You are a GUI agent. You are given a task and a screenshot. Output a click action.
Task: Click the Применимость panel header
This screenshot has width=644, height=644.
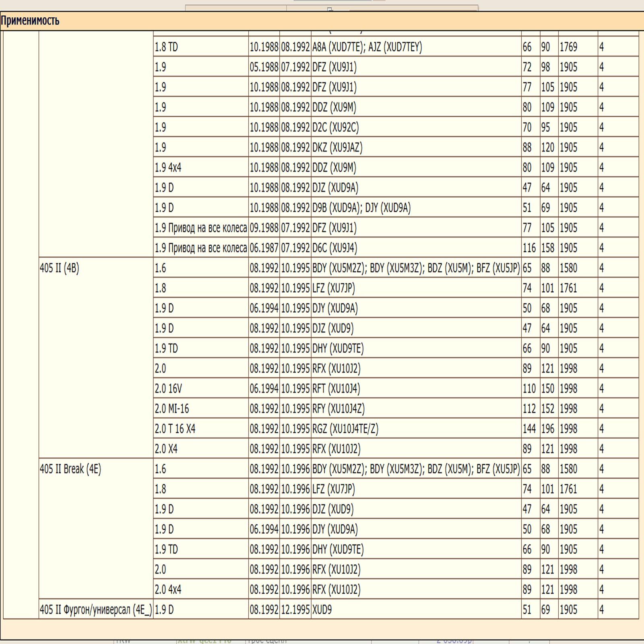coord(30,21)
